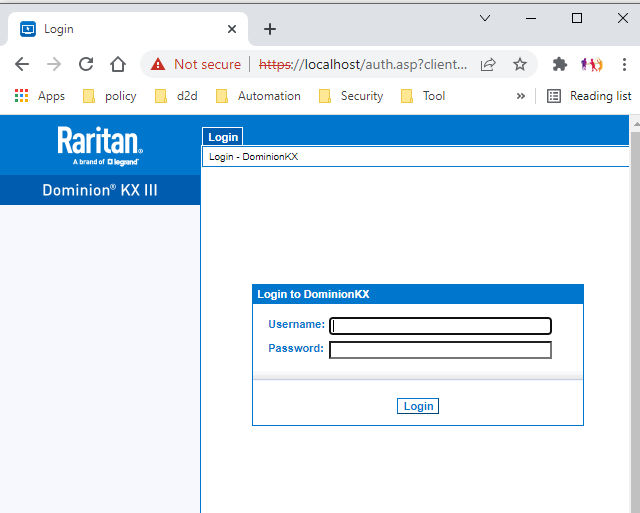Bookmark this page with the star icon

click(520, 64)
